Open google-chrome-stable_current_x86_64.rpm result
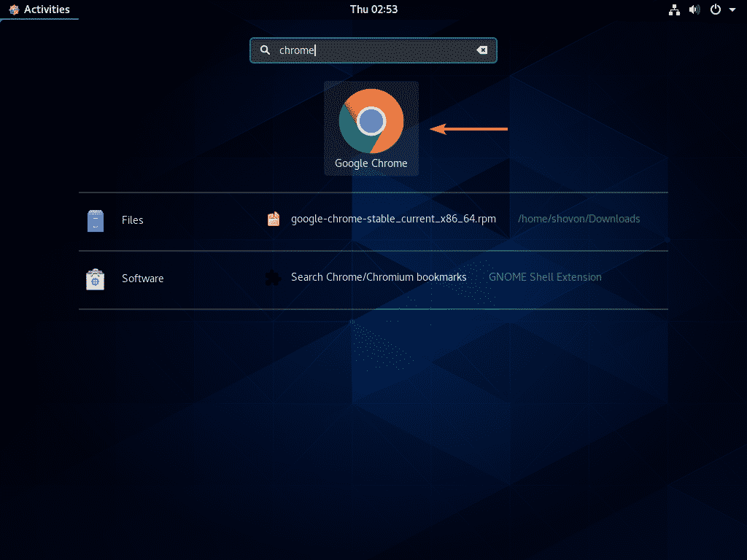The image size is (747, 560). click(x=393, y=219)
